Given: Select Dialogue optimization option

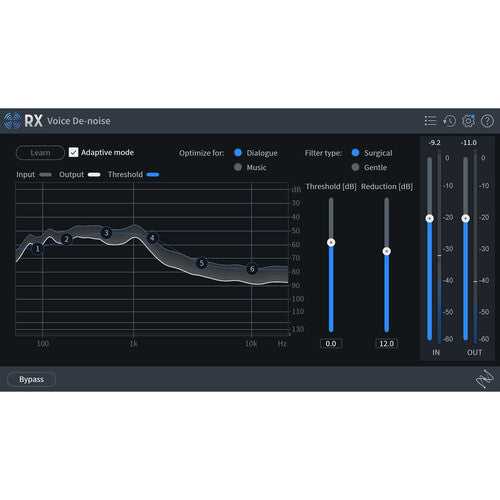Looking at the screenshot, I should pyautogui.click(x=238, y=153).
